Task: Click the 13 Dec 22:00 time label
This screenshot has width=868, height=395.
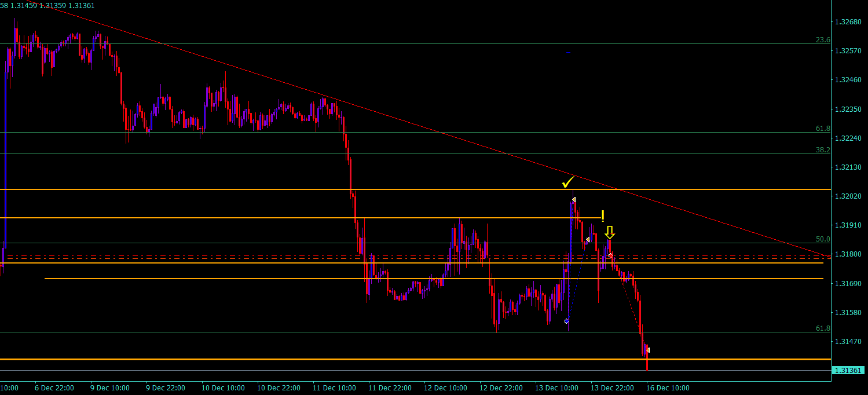Action: click(x=612, y=387)
